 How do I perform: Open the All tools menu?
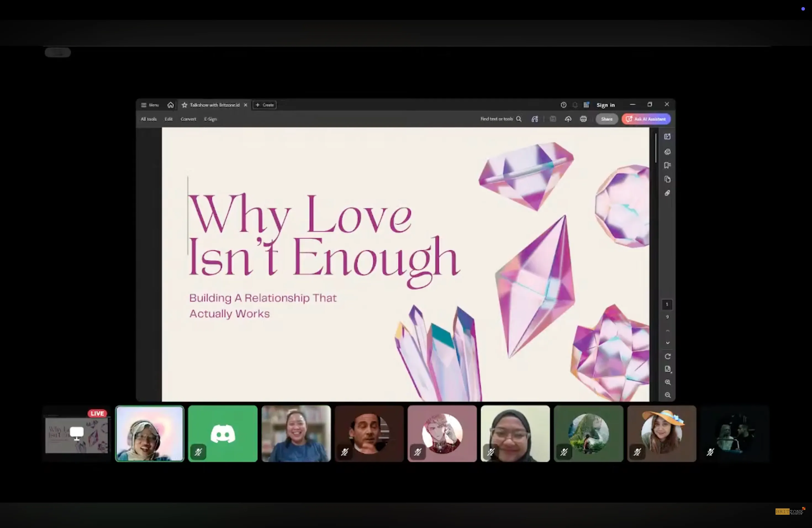pyautogui.click(x=149, y=119)
